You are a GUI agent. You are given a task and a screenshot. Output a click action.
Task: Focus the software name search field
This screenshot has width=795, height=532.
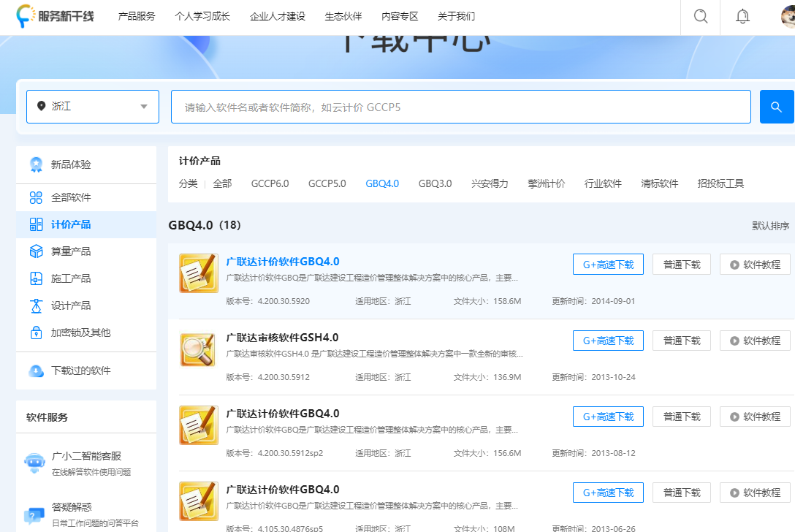coord(461,107)
